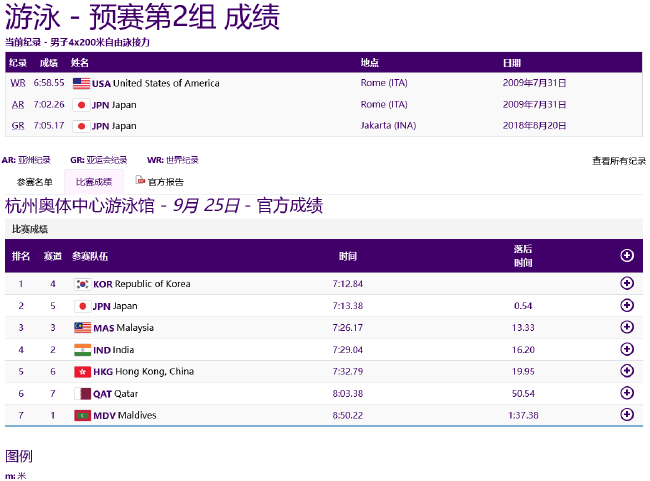Click the Hong Kong flag icon
The width and height of the screenshot is (650, 481).
tap(82, 372)
